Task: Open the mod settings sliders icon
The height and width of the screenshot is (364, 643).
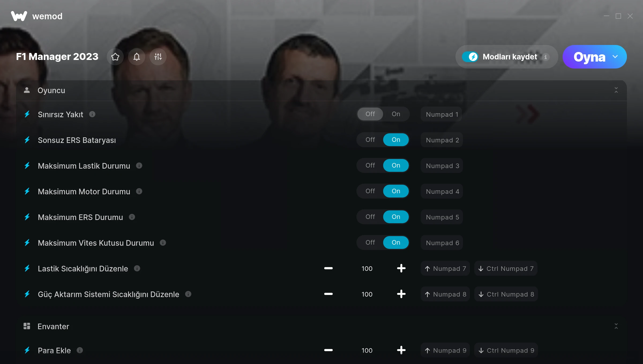Action: click(x=158, y=57)
